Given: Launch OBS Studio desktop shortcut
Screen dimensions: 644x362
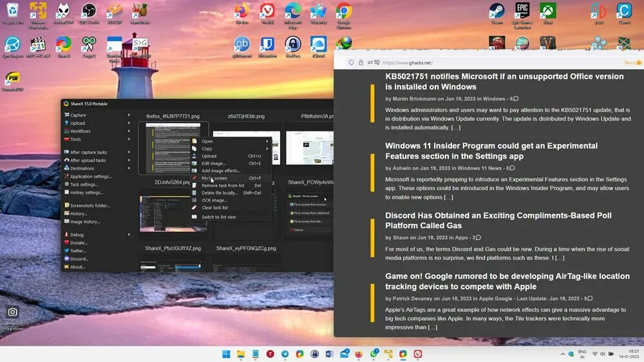Looking at the screenshot, I should (x=89, y=14).
